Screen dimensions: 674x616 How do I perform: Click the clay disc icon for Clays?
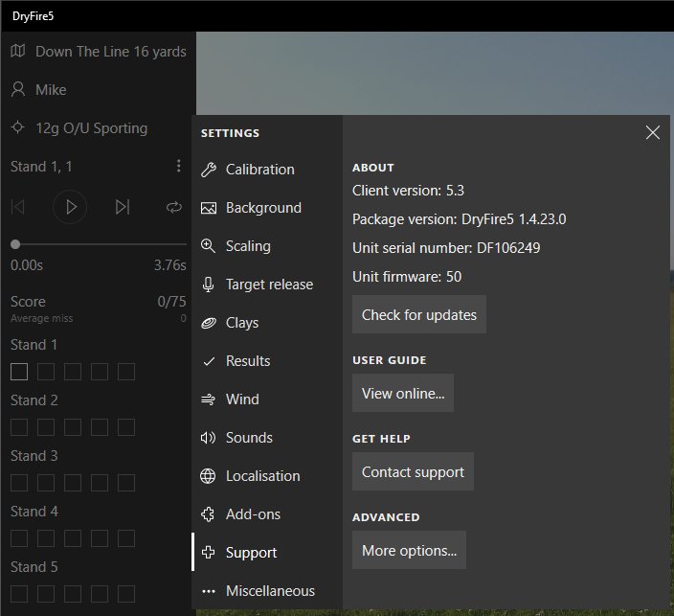pos(209,323)
